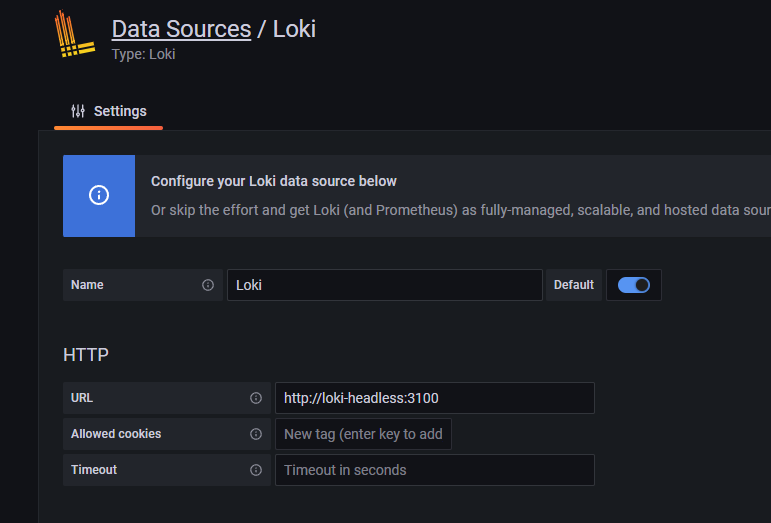Disable the Default data source toggle
Image resolution: width=771 pixels, height=523 pixels.
tap(634, 285)
